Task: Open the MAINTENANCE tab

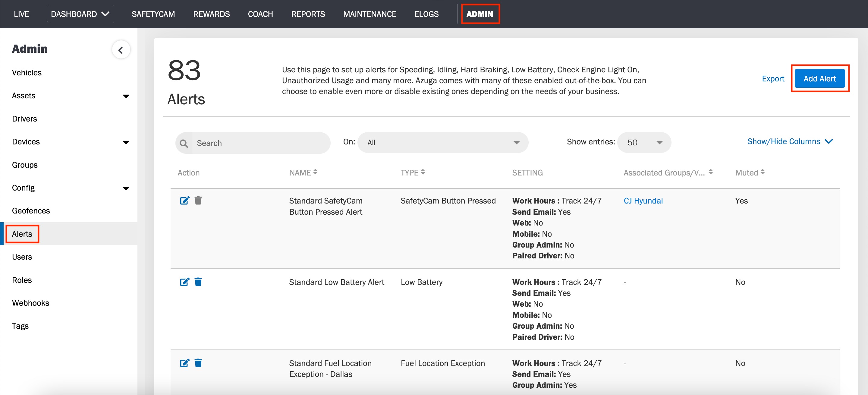Action: click(370, 14)
